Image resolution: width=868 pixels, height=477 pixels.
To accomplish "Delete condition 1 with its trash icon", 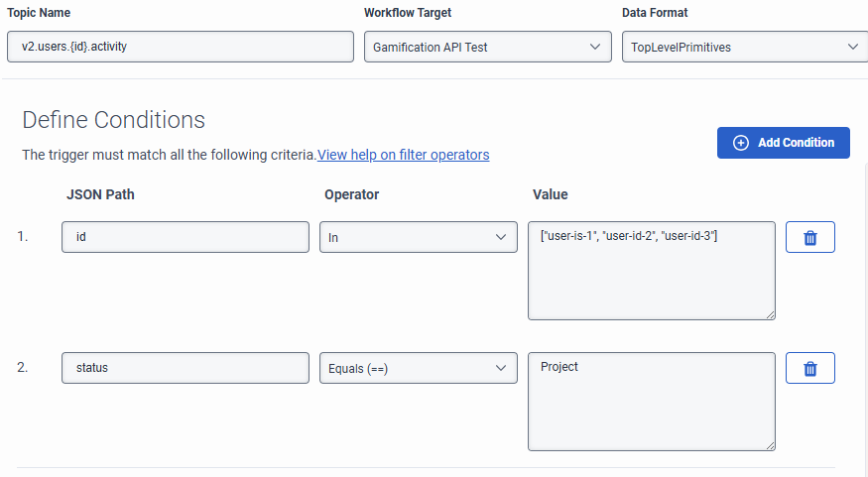I will tap(809, 238).
